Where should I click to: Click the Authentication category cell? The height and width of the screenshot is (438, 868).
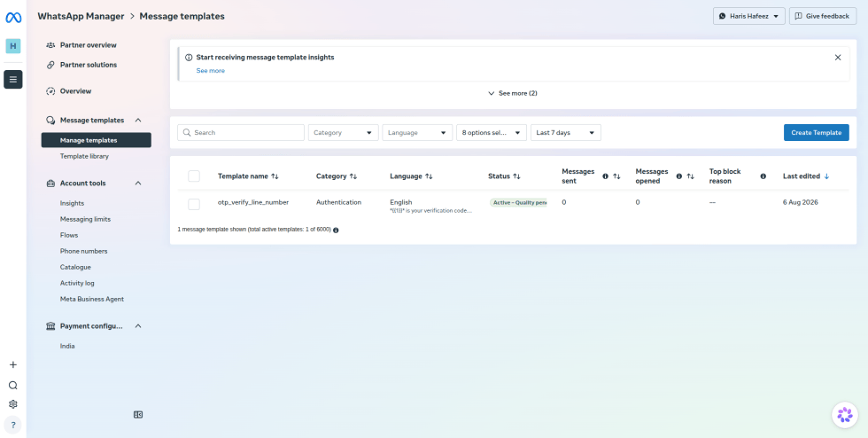(338, 202)
